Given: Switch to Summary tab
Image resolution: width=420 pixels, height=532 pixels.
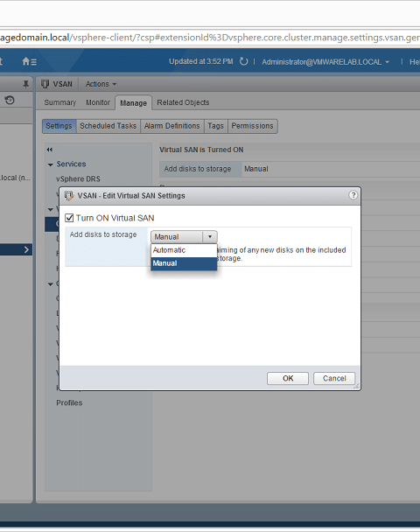Looking at the screenshot, I should (60, 102).
